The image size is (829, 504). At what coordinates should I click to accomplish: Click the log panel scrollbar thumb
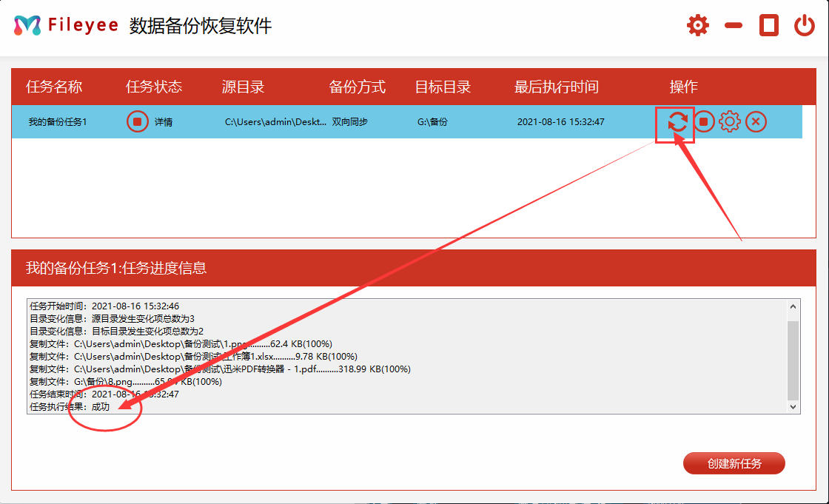point(793,360)
